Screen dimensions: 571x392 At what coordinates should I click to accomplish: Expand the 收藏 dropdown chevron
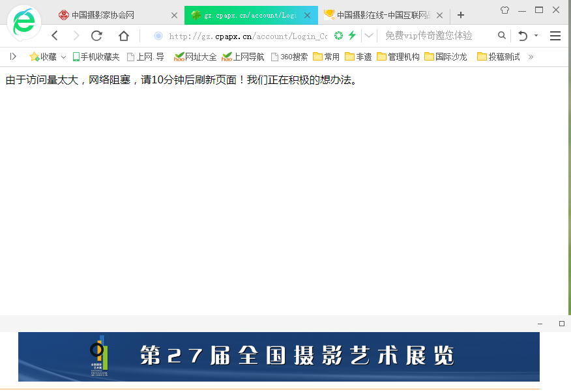[63, 57]
